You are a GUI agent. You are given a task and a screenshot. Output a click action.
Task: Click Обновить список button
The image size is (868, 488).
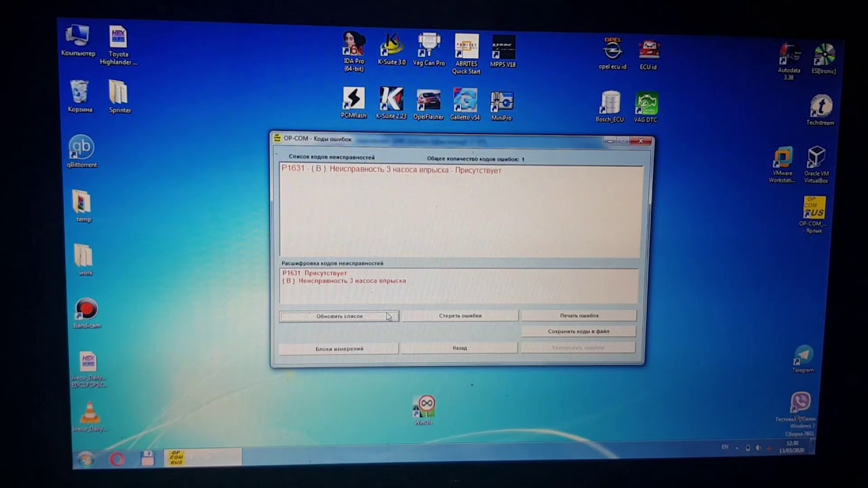tap(339, 316)
